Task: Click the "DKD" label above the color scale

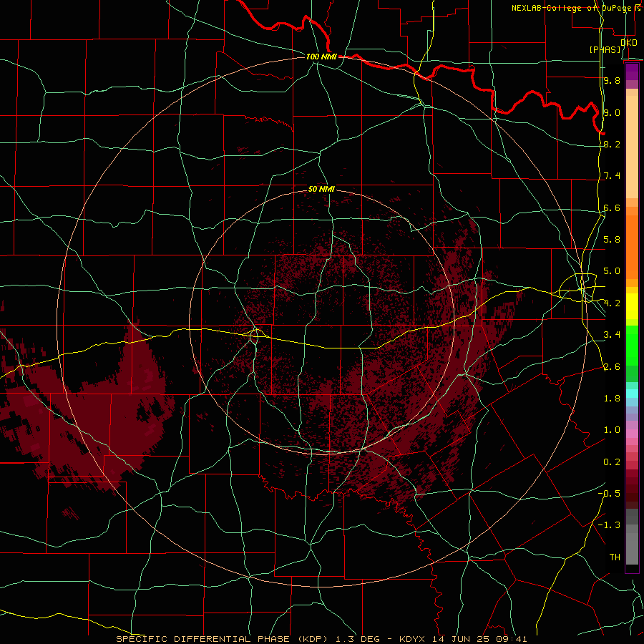Action: 629,42
